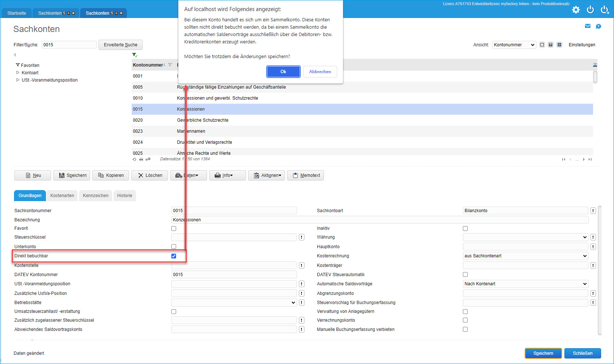Open the Ansicht dropdown showing Kontonummer

point(514,45)
